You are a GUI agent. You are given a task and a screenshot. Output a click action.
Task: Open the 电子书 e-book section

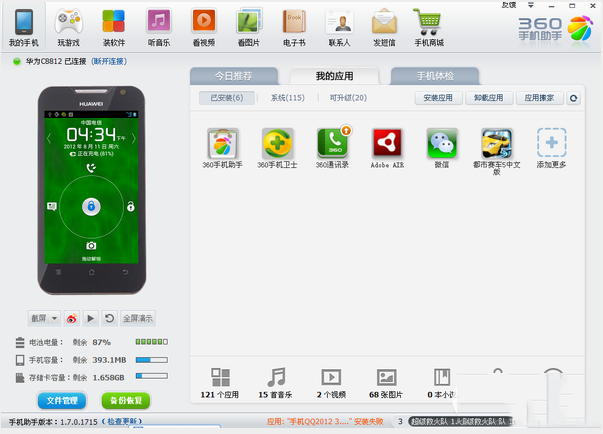294,28
